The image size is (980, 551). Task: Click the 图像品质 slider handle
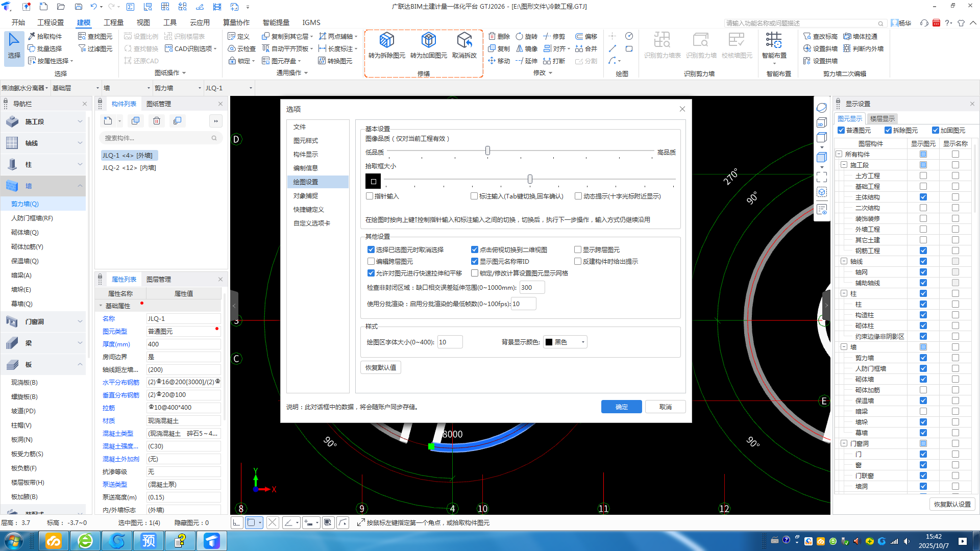[487, 151]
